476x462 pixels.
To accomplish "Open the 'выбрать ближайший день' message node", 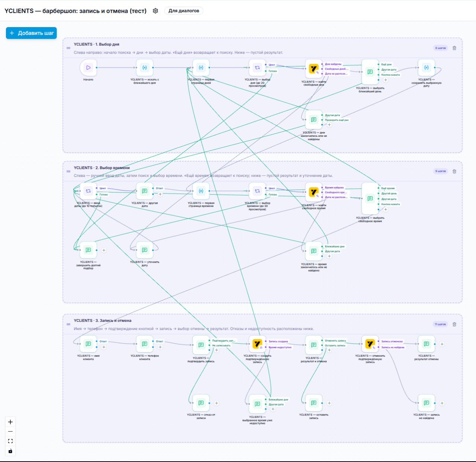I will (x=370, y=72).
